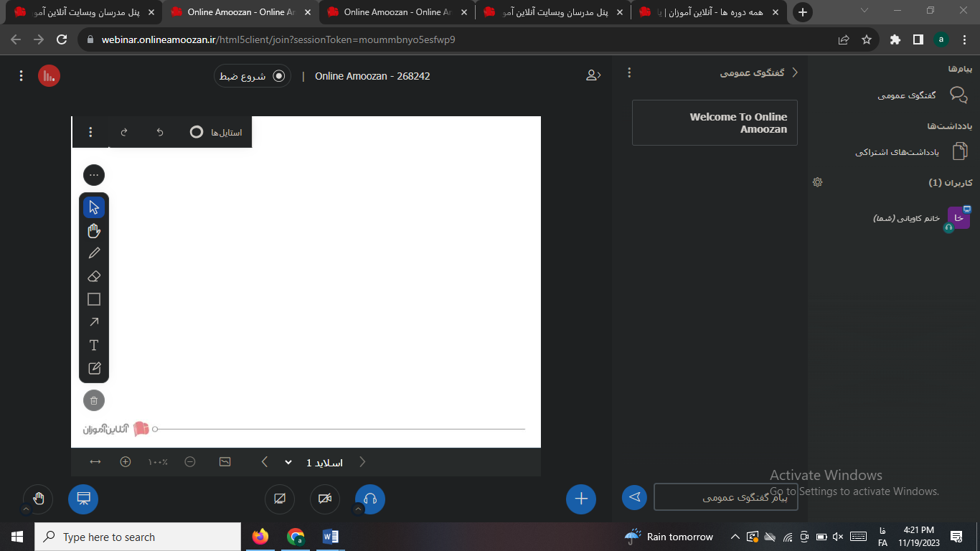The image size is (980, 551).
Task: Open the round more-tools ellipsis above toolbar
Action: [94, 175]
